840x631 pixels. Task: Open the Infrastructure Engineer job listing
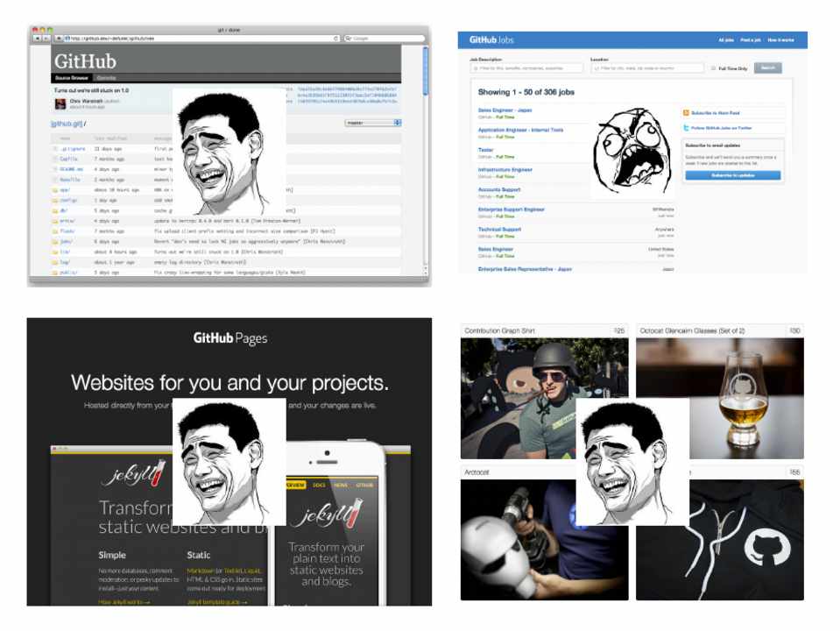505,170
